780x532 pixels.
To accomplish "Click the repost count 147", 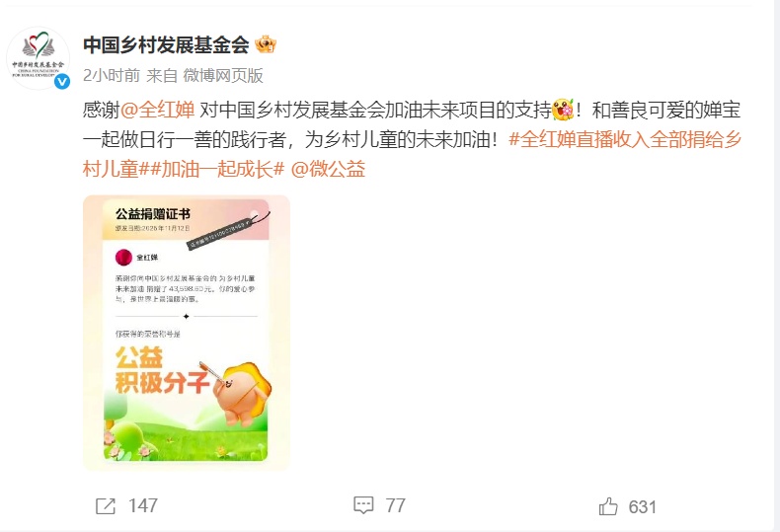I will pyautogui.click(x=143, y=506).
